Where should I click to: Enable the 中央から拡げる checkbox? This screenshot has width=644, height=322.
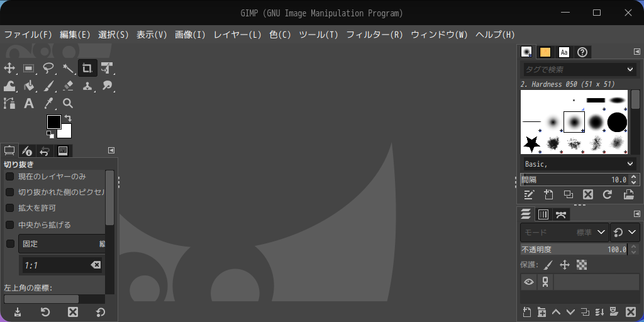(9, 225)
